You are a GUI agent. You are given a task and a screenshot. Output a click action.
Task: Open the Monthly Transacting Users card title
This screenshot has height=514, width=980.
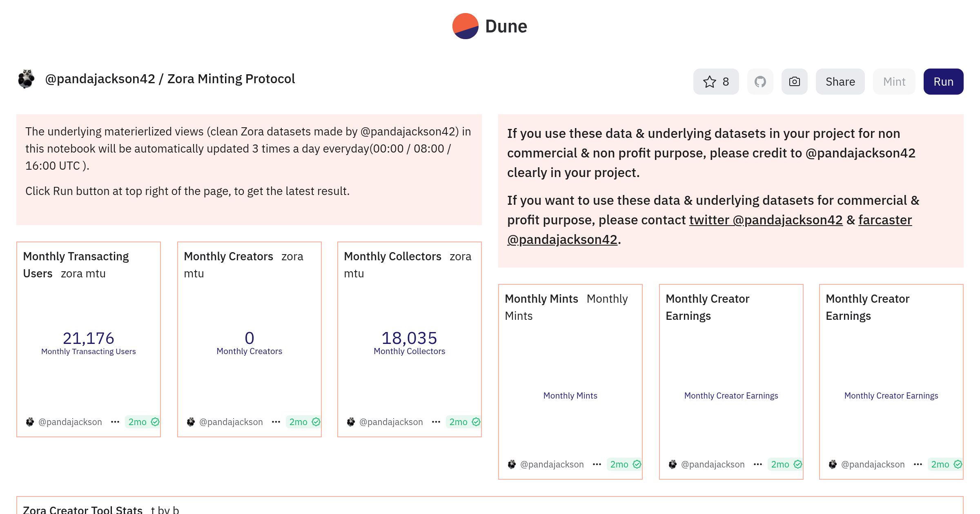pyautogui.click(x=76, y=265)
